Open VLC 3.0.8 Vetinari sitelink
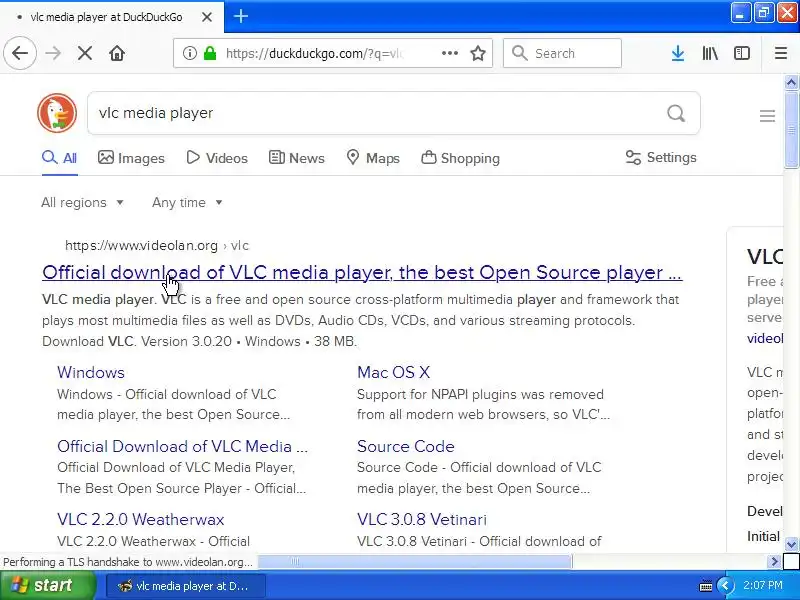Image resolution: width=800 pixels, height=600 pixels. pyautogui.click(x=422, y=519)
